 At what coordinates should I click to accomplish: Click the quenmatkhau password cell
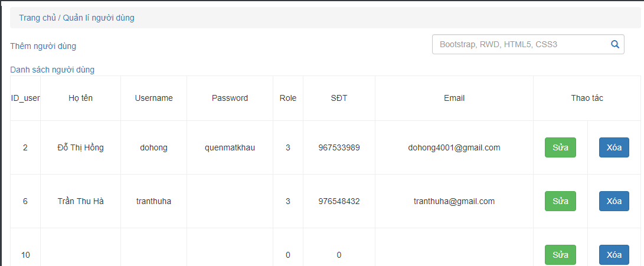point(230,147)
